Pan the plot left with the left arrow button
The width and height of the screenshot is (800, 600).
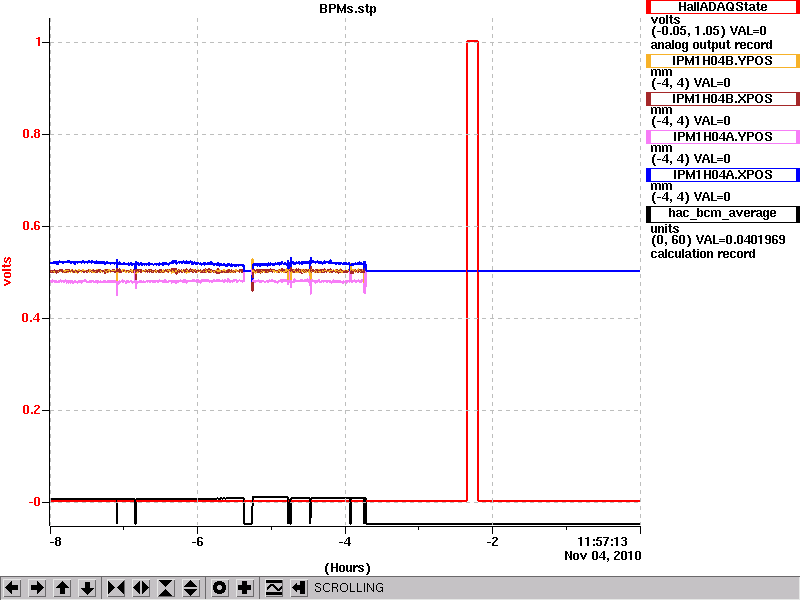(12, 588)
